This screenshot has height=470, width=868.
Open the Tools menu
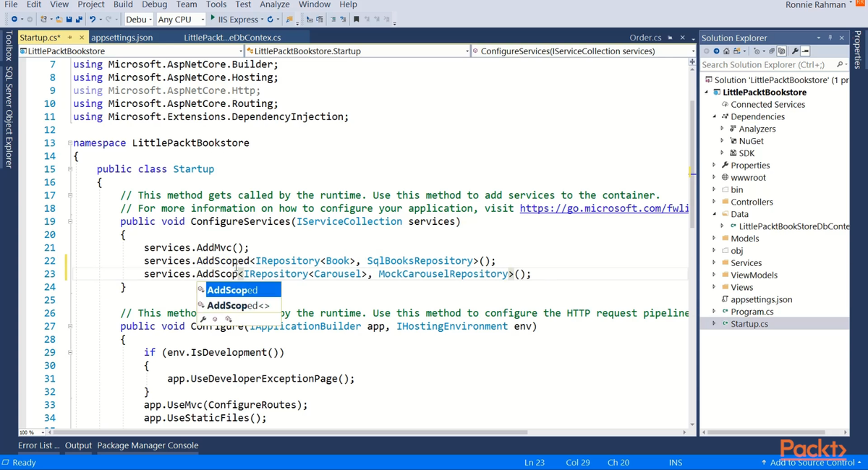tap(216, 4)
